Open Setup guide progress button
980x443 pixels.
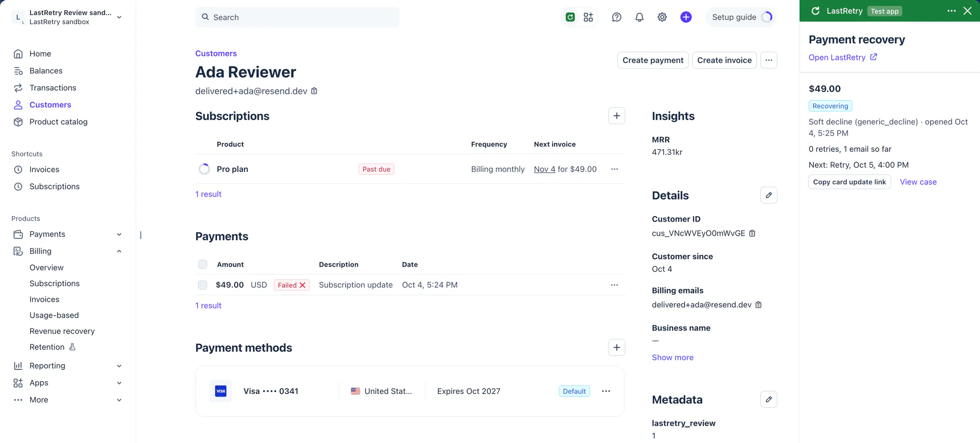click(x=741, y=17)
